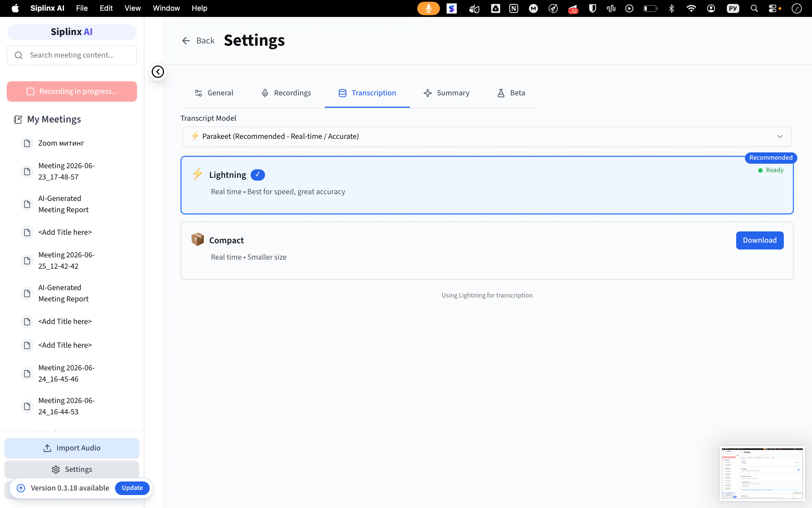Open the Notion menu bar icon
This screenshot has width=812, height=508.
point(514,8)
